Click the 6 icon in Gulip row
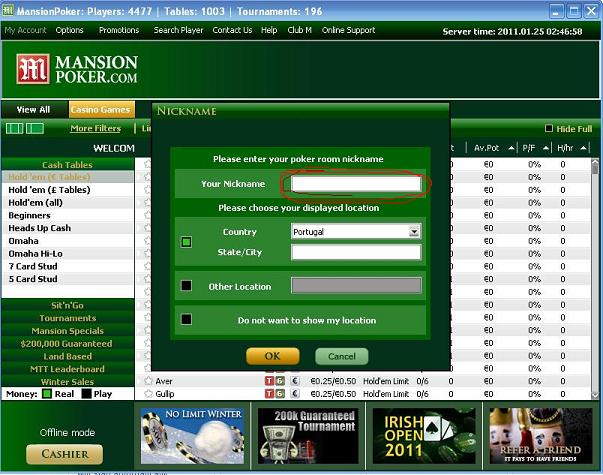Screen dimensions: 603x475 tap(280, 393)
